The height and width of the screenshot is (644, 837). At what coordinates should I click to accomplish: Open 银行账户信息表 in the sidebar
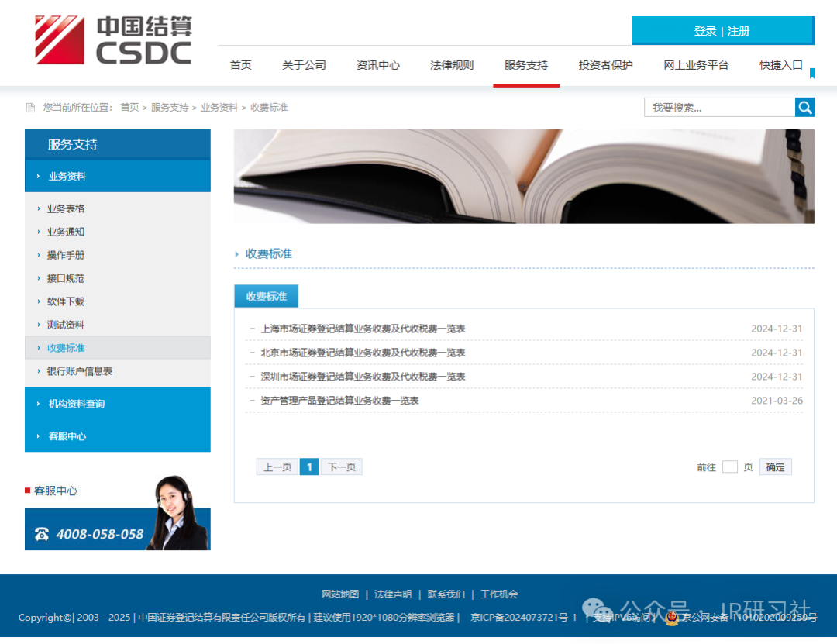pos(80,371)
